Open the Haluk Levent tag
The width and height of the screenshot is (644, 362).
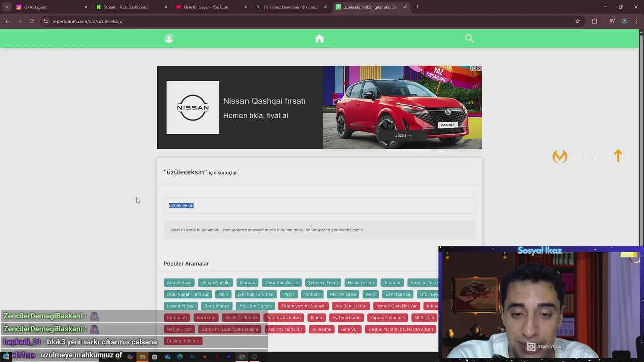tap(361, 283)
